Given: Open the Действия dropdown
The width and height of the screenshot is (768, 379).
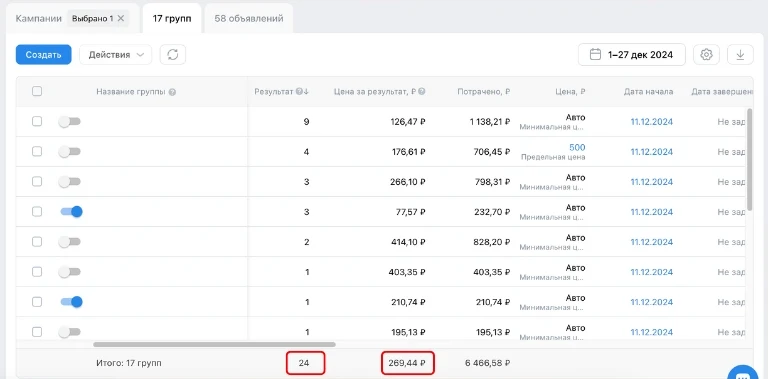Looking at the screenshot, I should tap(116, 55).
